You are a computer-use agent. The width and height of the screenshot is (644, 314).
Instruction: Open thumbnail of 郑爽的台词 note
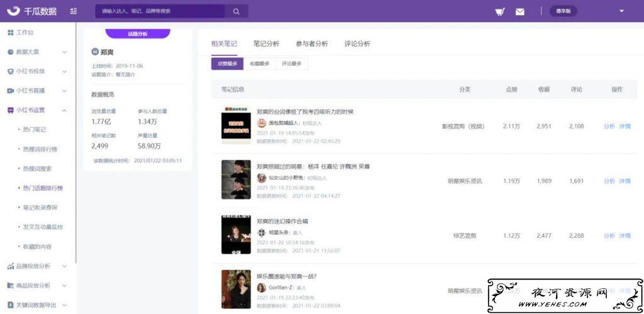[236, 125]
